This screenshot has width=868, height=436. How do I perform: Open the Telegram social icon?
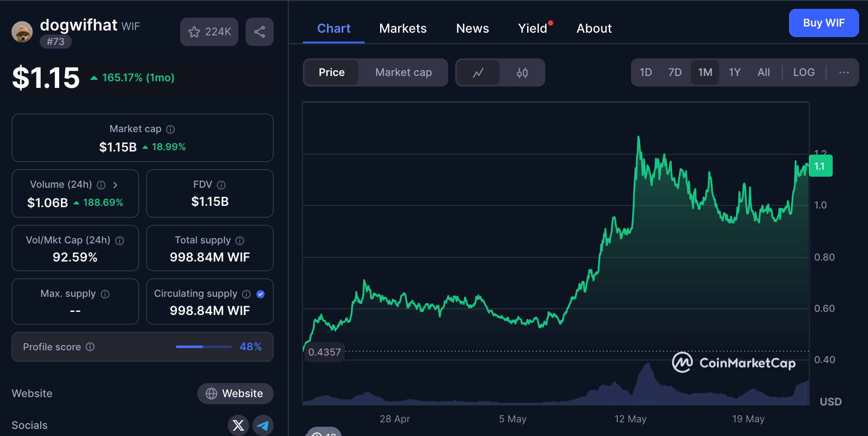coord(263,425)
